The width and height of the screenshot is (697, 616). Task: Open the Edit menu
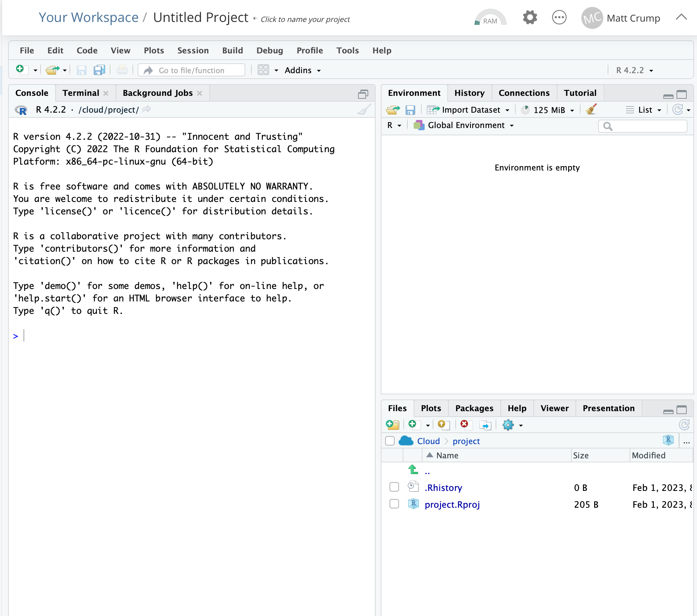pos(55,50)
